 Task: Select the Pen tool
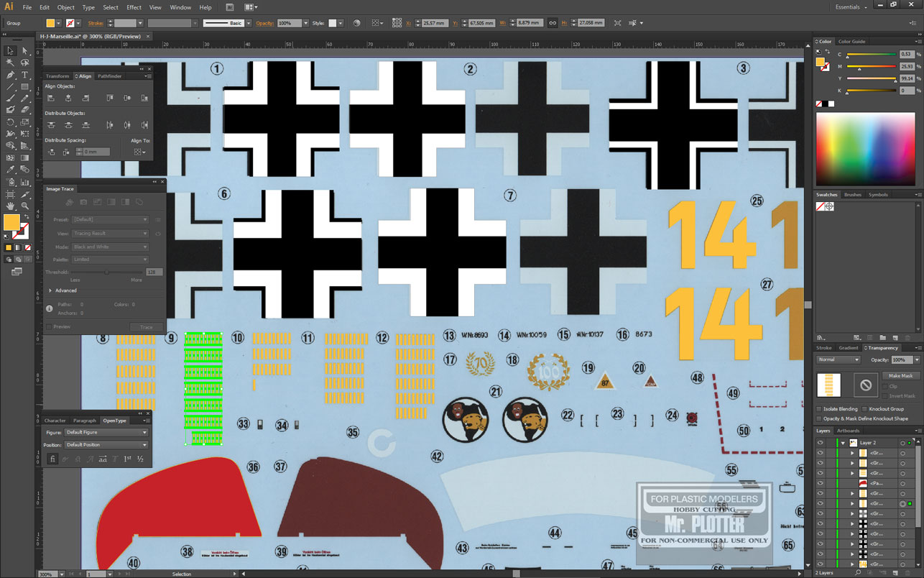coord(10,75)
